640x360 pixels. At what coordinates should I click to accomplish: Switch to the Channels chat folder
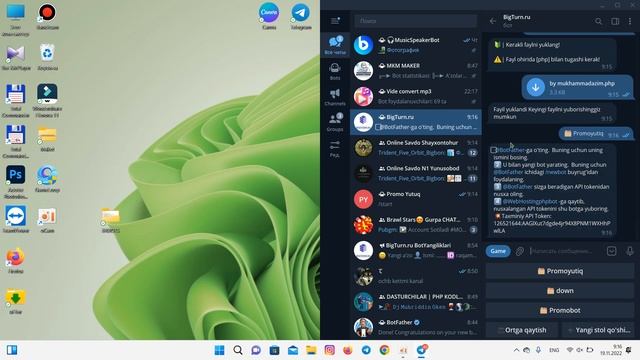(335, 97)
